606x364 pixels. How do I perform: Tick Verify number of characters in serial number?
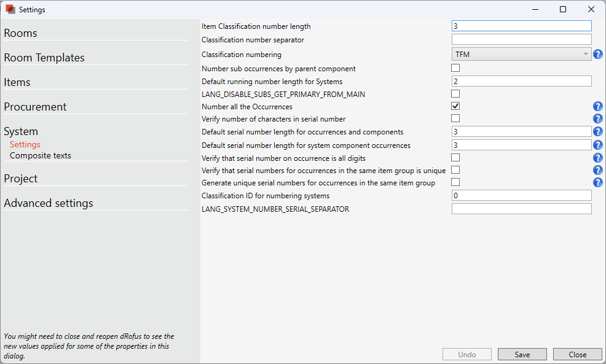(x=455, y=118)
